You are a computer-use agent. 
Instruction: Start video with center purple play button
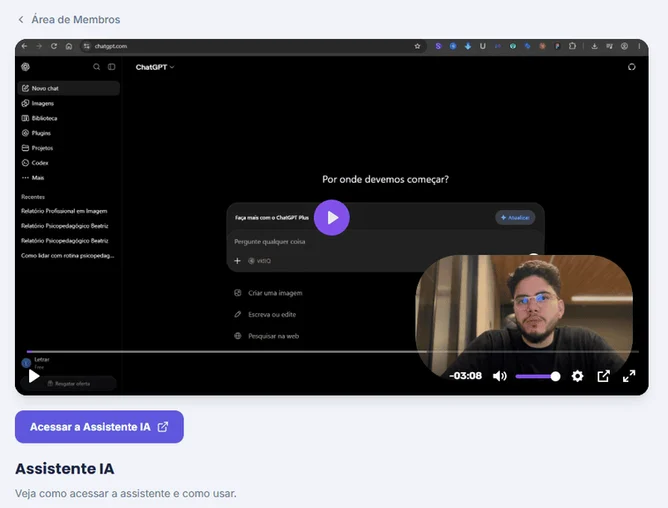pyautogui.click(x=332, y=217)
